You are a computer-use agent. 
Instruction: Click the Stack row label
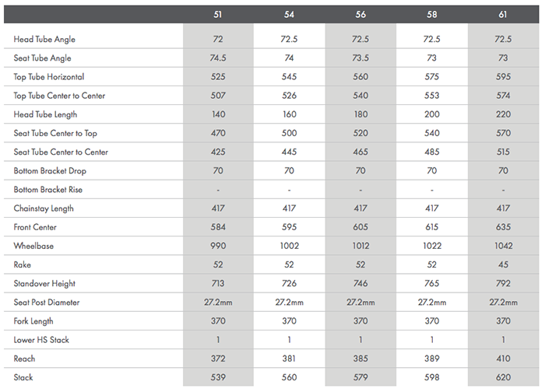click(24, 377)
